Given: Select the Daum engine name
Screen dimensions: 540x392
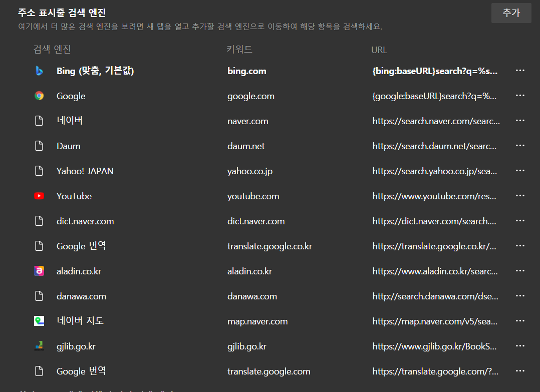Looking at the screenshot, I should (69, 146).
